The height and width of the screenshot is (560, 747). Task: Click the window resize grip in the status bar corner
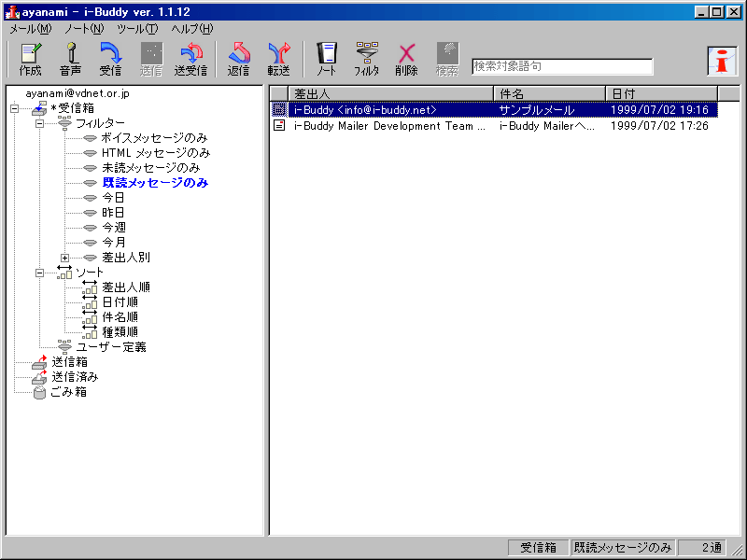737,549
